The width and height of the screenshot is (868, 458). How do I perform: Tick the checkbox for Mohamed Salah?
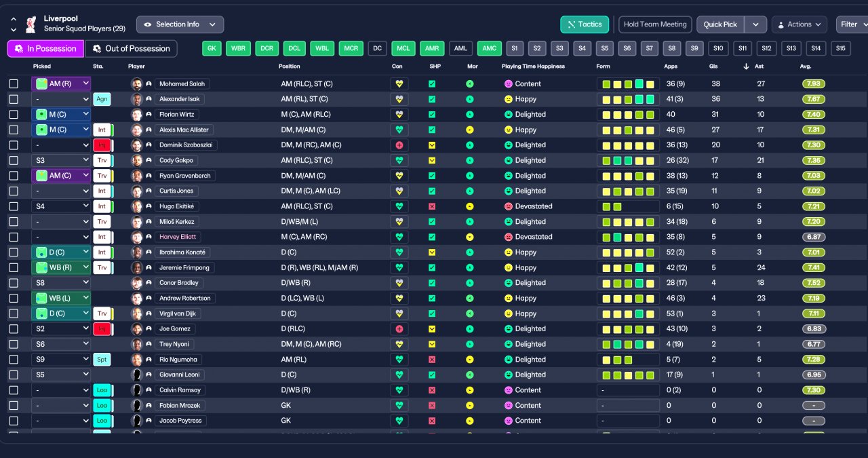(14, 84)
